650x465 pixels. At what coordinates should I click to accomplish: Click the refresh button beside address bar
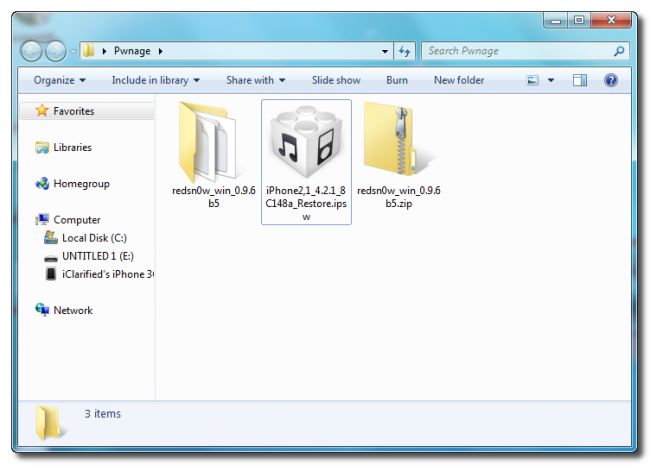pyautogui.click(x=404, y=51)
